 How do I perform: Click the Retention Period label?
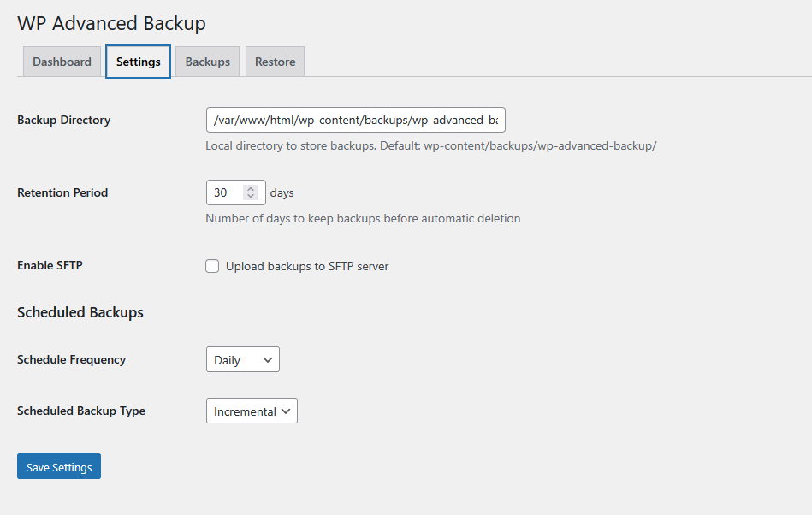pyautogui.click(x=62, y=192)
